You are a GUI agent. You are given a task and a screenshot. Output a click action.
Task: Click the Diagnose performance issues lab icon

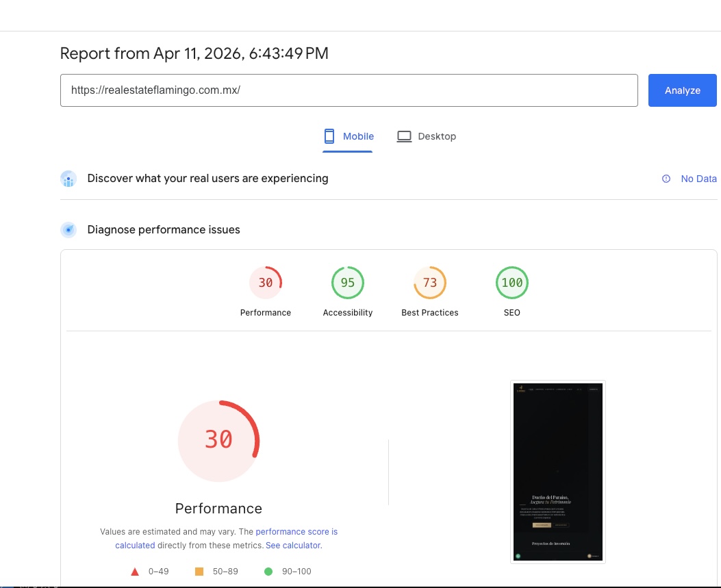68,229
